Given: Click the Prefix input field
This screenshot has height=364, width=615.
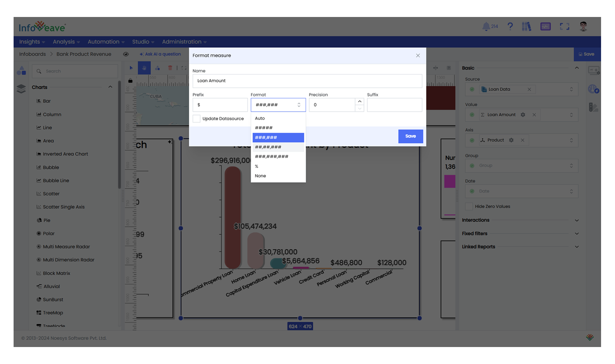Looking at the screenshot, I should (220, 105).
